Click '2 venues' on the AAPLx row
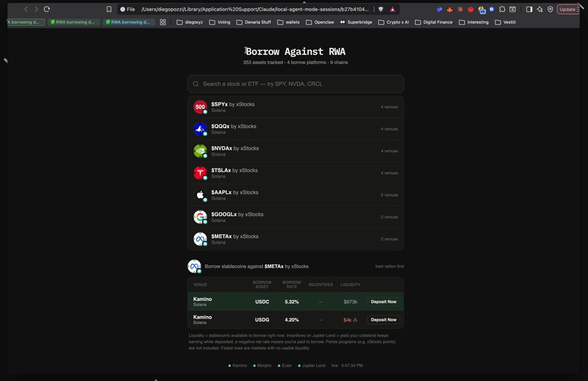This screenshot has width=588, height=381. point(389,195)
